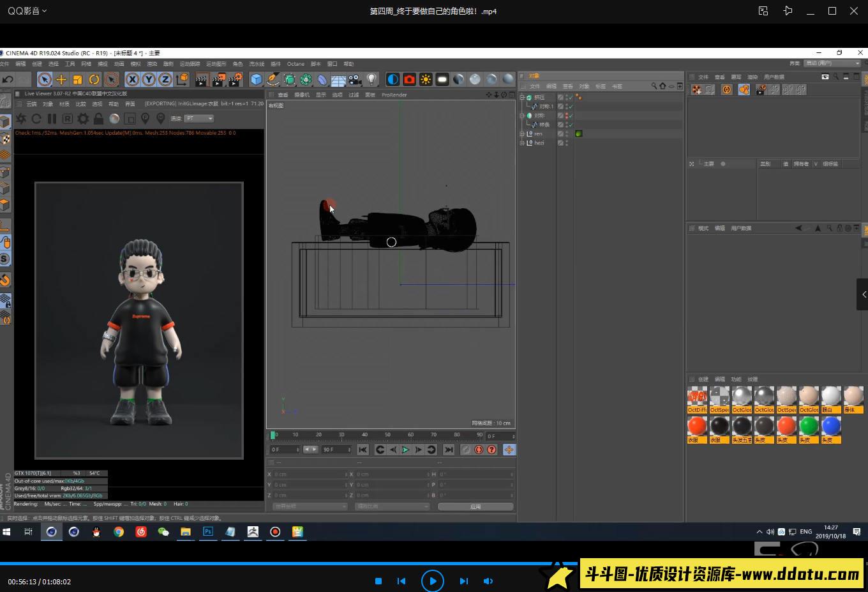Open Live Viewer 材质 menu

click(x=64, y=103)
